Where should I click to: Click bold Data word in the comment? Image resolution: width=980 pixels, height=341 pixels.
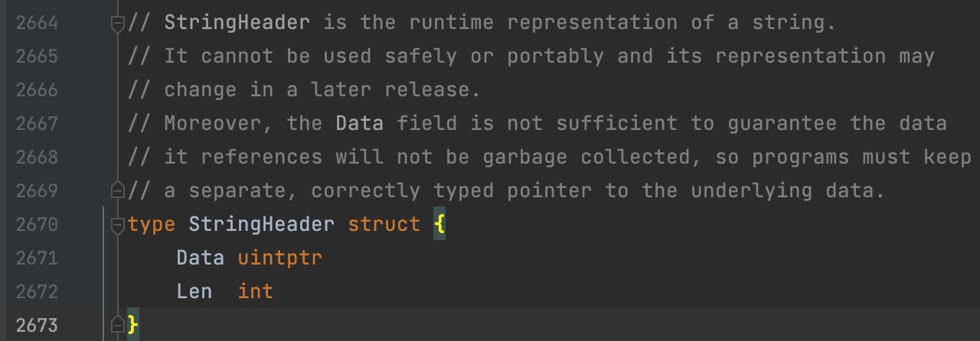pyautogui.click(x=359, y=123)
